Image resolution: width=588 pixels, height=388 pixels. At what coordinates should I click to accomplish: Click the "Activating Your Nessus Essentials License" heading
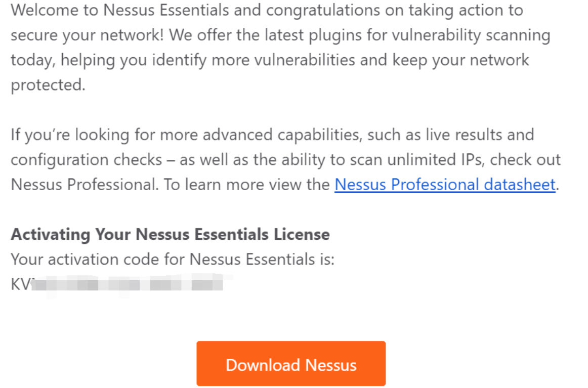170,234
